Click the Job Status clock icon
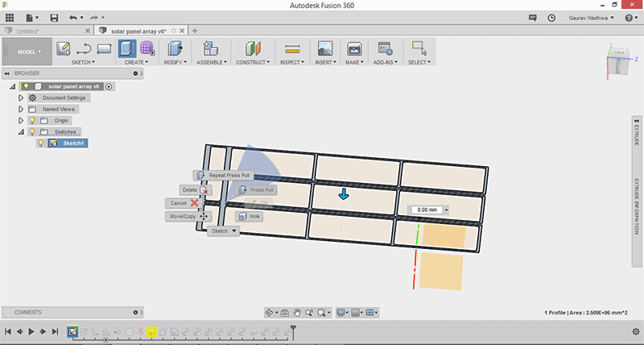The image size is (644, 345). (551, 17)
